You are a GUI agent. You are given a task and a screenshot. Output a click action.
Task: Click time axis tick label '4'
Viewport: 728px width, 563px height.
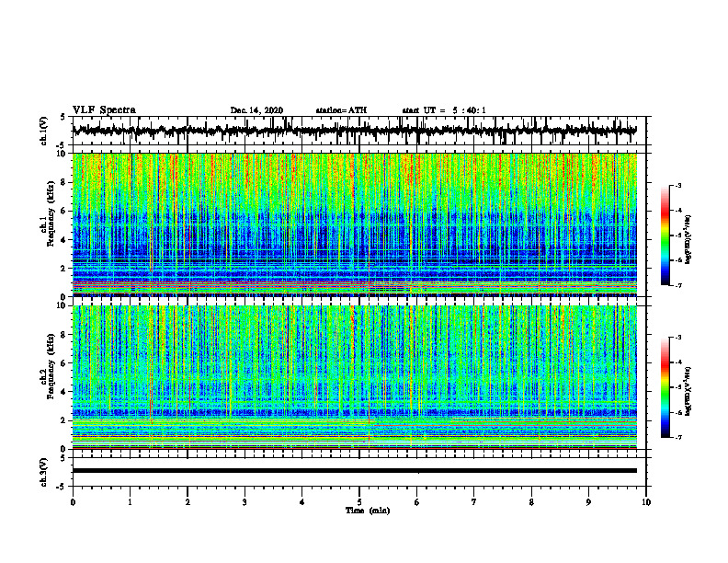click(x=302, y=502)
